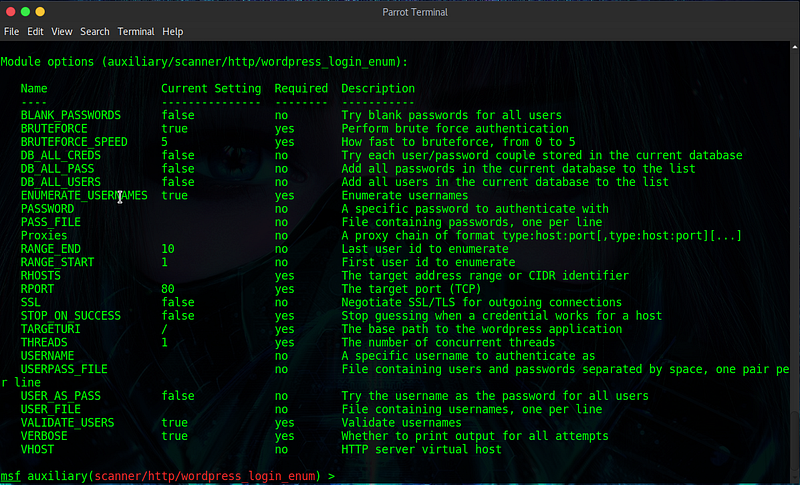
Task: Click 'The target port (TCP)' description
Action: coord(411,289)
